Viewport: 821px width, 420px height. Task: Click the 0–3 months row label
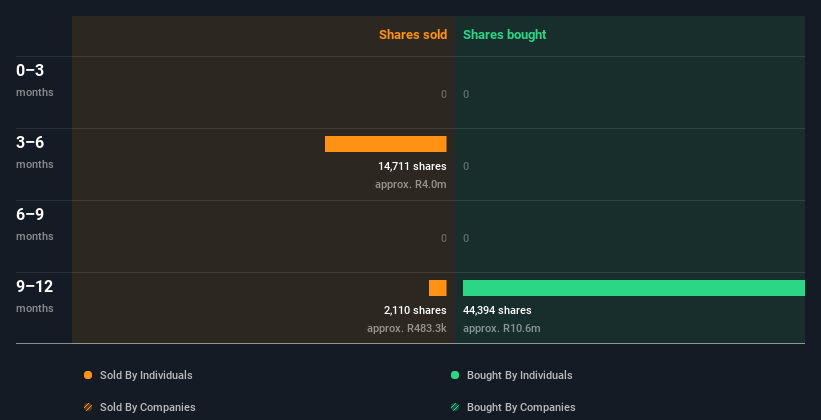point(35,80)
